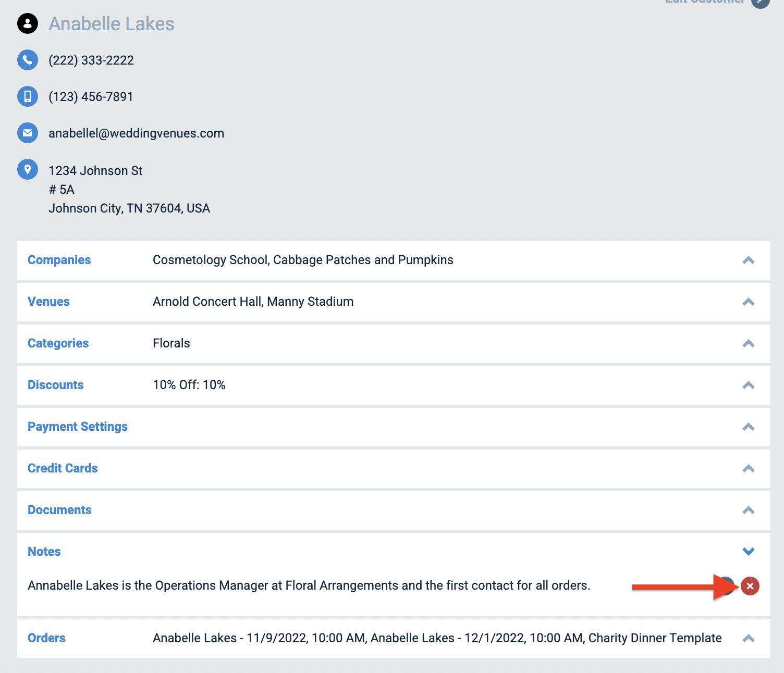784x673 pixels.
Task: Click the phone number (222) 333-2222
Action: pos(91,60)
